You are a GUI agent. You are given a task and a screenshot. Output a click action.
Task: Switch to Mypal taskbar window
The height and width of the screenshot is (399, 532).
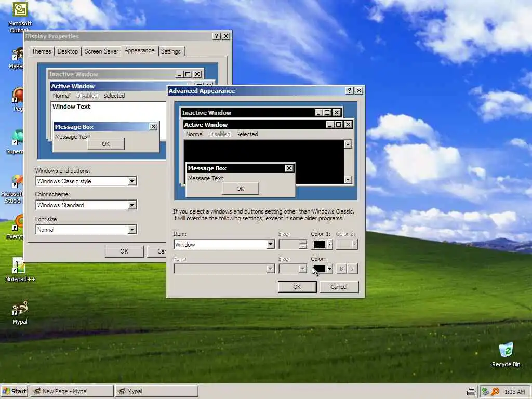[x=156, y=391]
